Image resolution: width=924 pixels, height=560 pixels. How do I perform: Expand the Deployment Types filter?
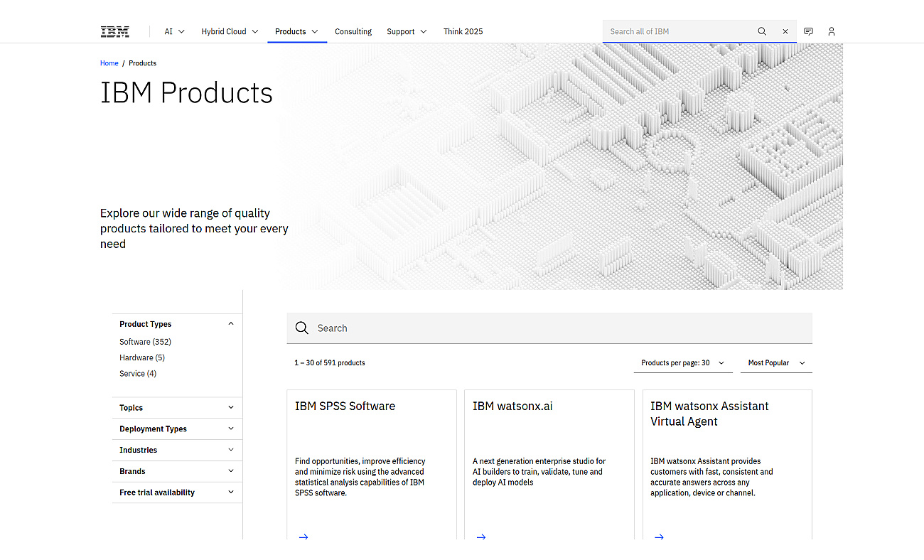click(x=177, y=429)
